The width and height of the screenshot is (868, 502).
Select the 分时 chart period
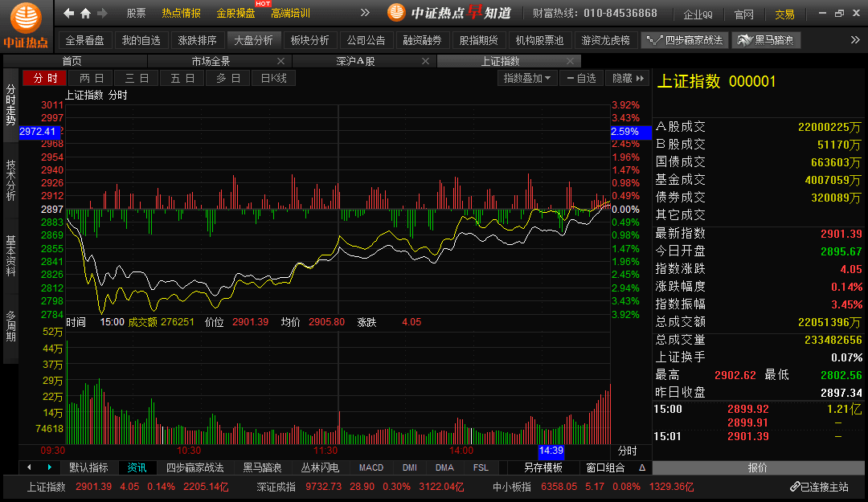tap(45, 79)
